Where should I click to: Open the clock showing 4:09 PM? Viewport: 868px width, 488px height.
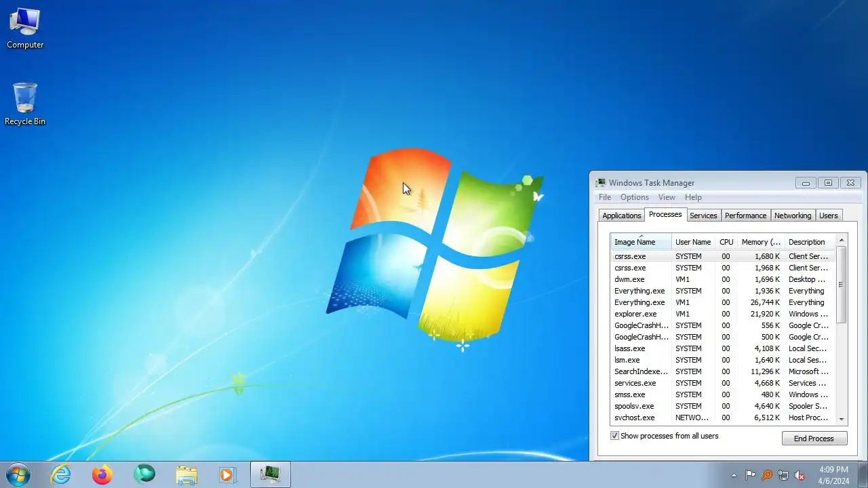coord(833,475)
